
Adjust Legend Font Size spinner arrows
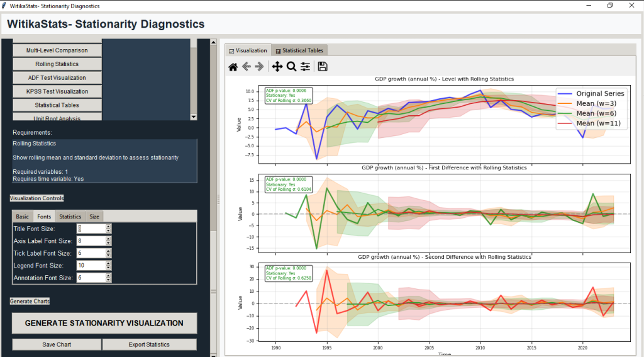coord(108,266)
